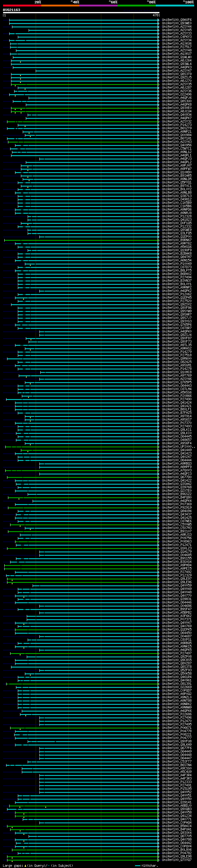The width and height of the screenshot is (197, 868).
Task: Click UniRef100_A9PHD4 label
Action: coord(177,565)
